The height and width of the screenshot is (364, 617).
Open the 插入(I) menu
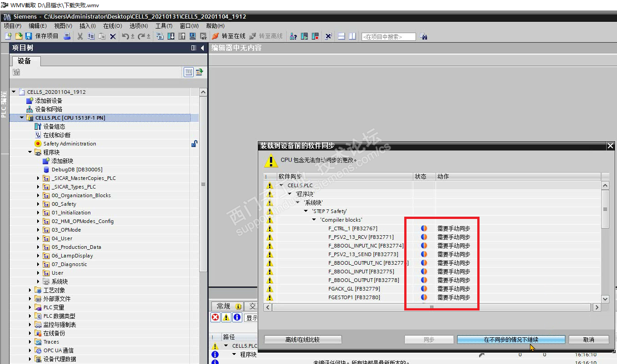88,26
